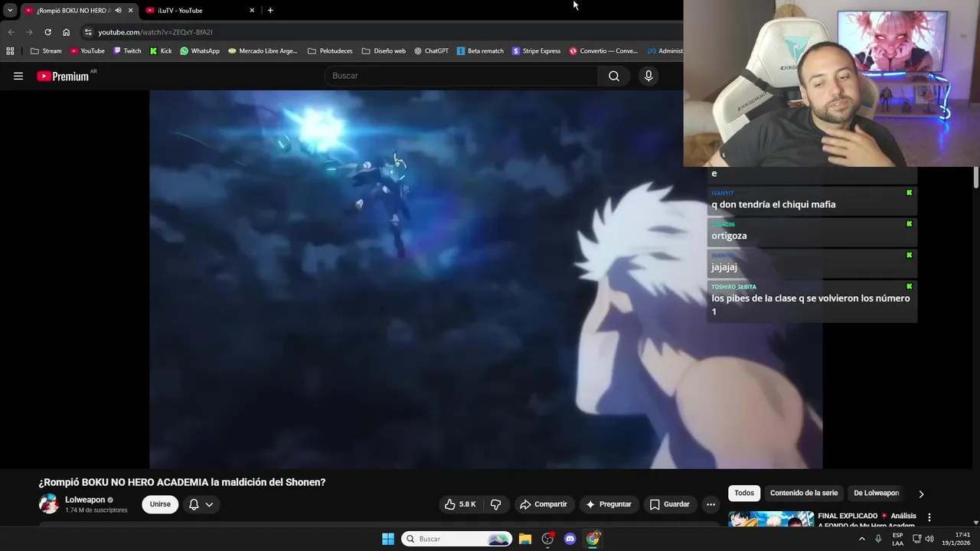Image resolution: width=980 pixels, height=551 pixels.
Task: Open options menu for FINAL EXPLICADO video
Action: pos(929,517)
